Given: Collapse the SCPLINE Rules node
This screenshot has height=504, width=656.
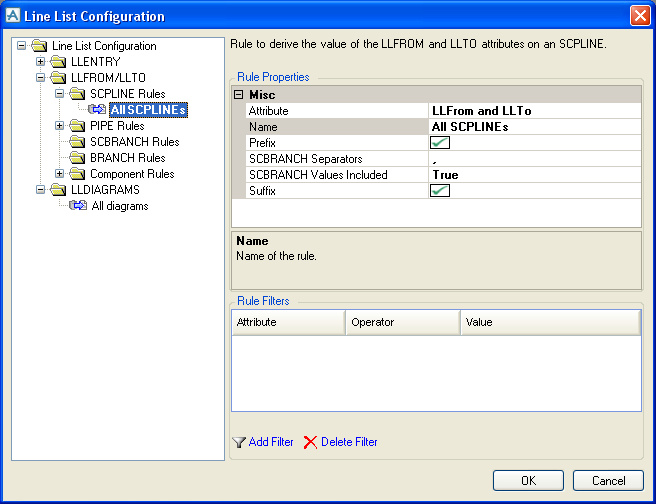Looking at the screenshot, I should coord(60,94).
